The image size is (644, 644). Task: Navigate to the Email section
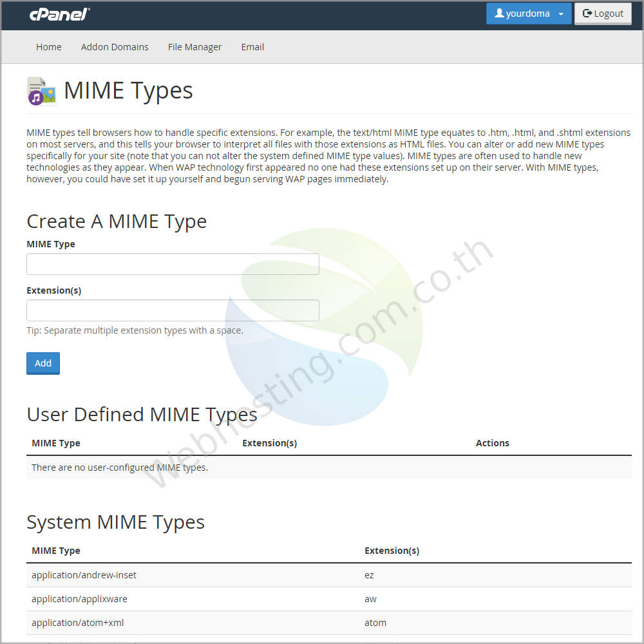pyautogui.click(x=252, y=46)
